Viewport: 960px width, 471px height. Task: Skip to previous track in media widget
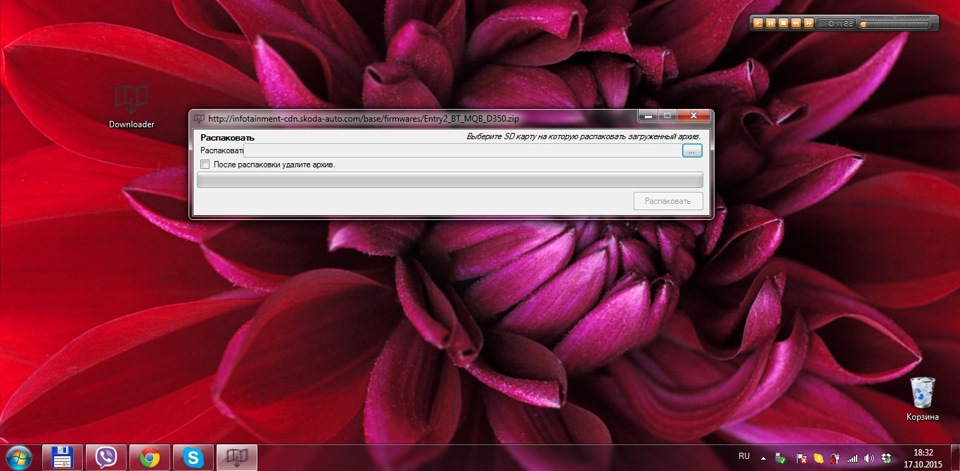coord(796,23)
